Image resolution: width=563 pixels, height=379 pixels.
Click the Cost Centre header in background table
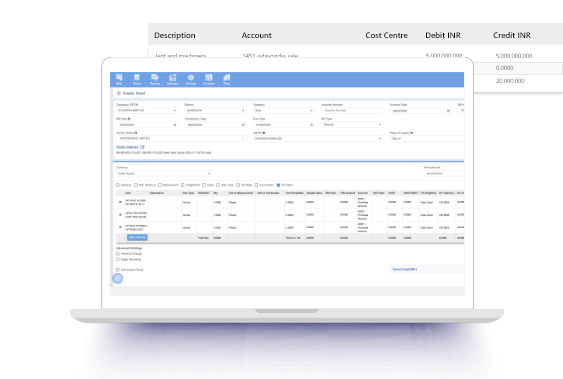click(386, 35)
